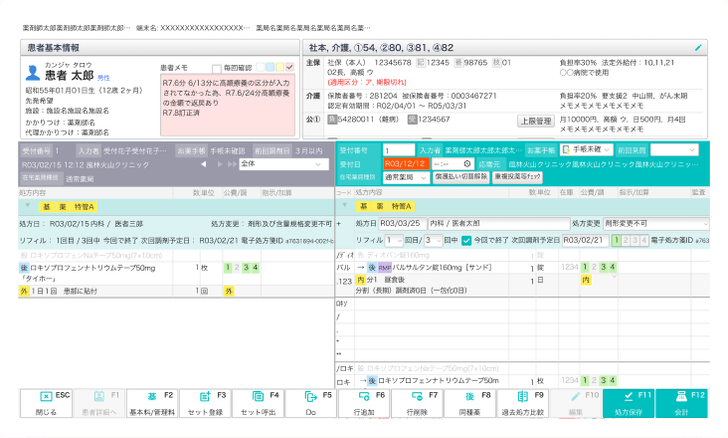Run the Do (F5) function
This screenshot has width=728, height=438.
(x=311, y=403)
